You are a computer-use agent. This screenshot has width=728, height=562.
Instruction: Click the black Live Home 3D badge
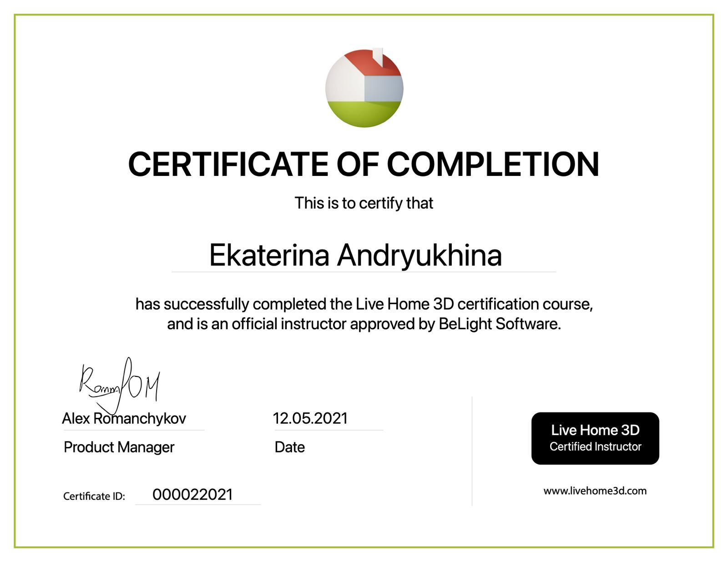click(595, 438)
